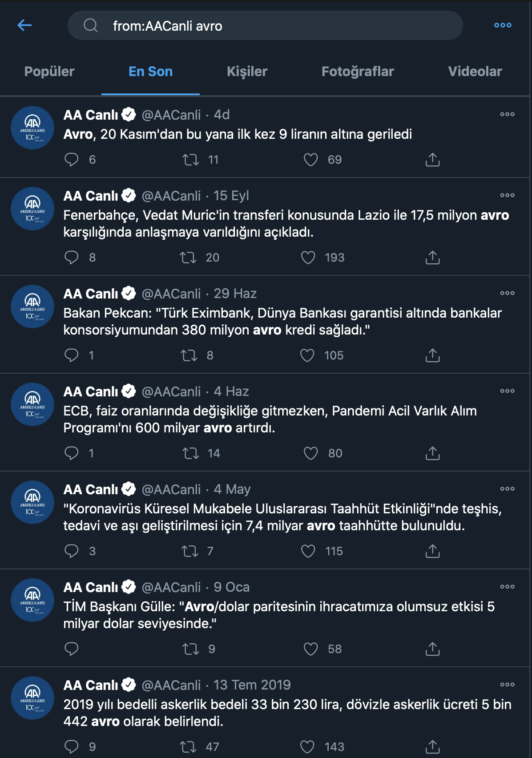Image resolution: width=532 pixels, height=758 pixels.
Task: Select the Popüler tab
Action: click(x=50, y=71)
